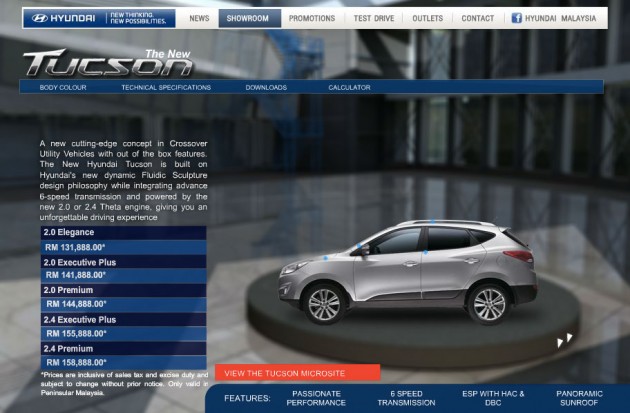Open the Body Colour section
The width and height of the screenshot is (630, 413).
coord(63,87)
